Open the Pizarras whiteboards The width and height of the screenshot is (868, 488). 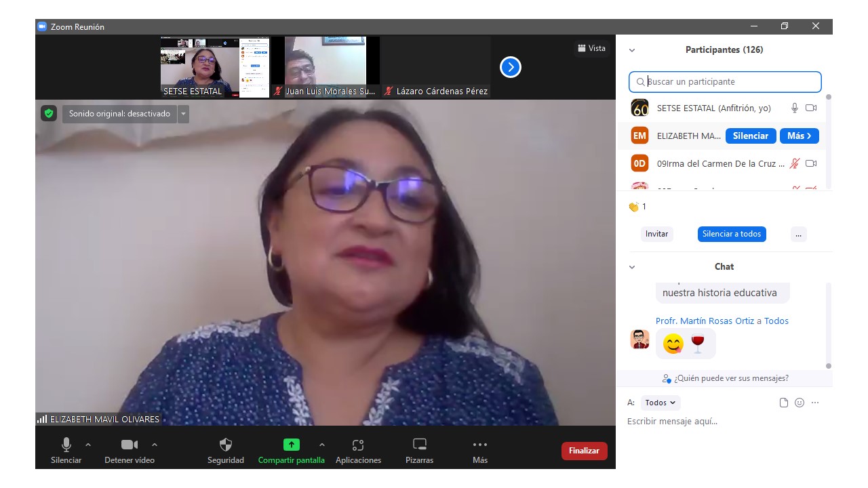pyautogui.click(x=420, y=451)
